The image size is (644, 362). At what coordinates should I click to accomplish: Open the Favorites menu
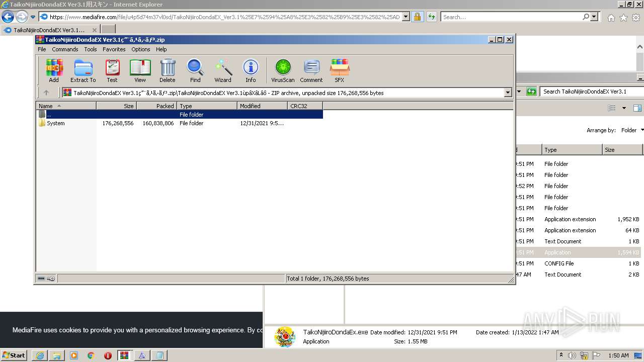(x=114, y=49)
